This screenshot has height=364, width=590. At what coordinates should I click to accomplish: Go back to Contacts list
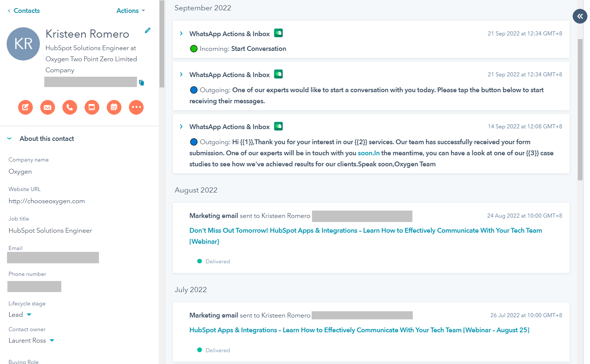(x=24, y=11)
